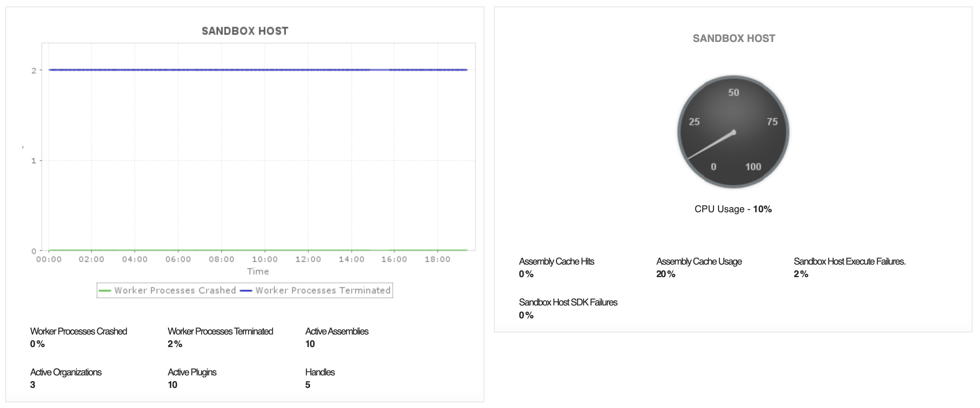
Task: Open the Sandbox Host SDK Failures metric
Action: [568, 302]
